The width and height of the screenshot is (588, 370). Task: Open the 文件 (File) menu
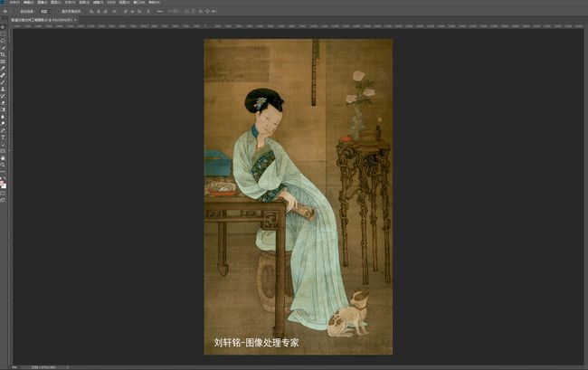(x=14, y=2)
